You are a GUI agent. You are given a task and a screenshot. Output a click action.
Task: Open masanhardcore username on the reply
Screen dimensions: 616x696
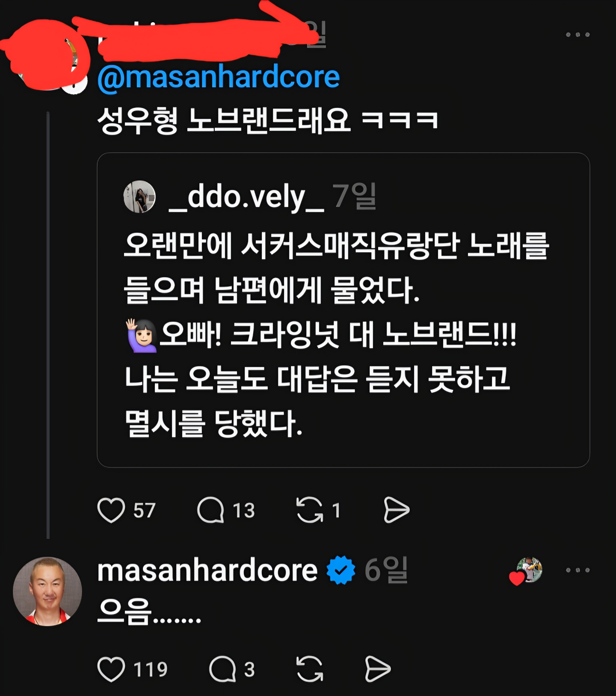(x=207, y=570)
